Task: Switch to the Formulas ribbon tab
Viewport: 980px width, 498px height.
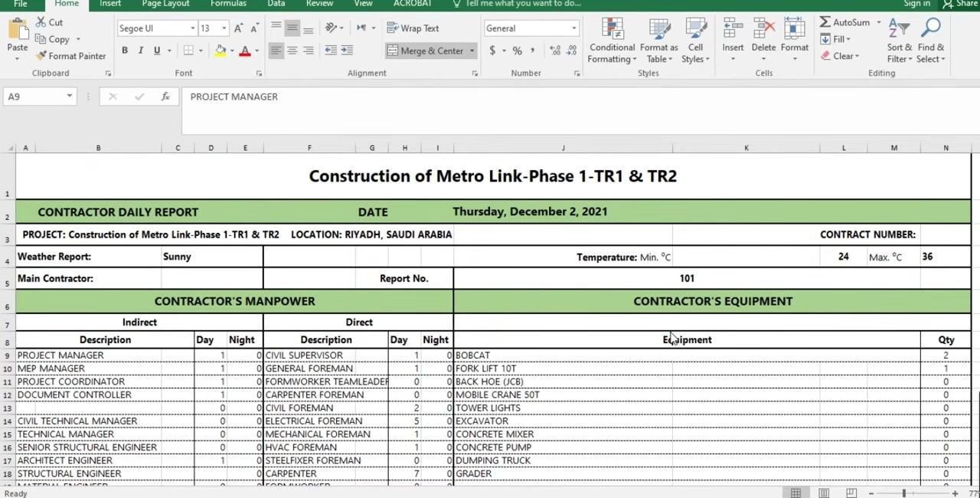Action: click(229, 4)
